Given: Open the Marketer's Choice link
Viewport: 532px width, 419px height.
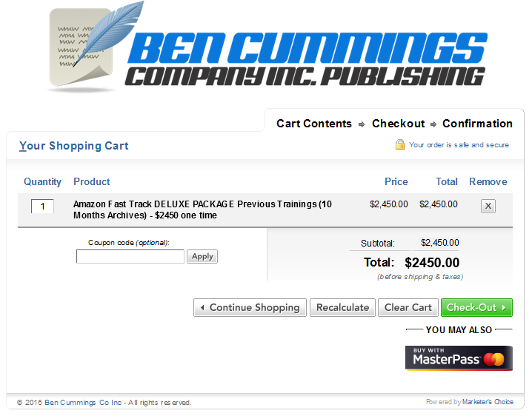Looking at the screenshot, I should click(x=488, y=402).
